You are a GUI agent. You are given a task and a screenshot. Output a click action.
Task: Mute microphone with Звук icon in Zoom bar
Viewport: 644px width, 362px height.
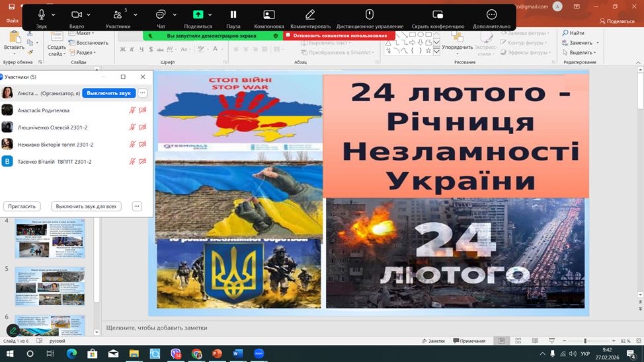point(42,15)
